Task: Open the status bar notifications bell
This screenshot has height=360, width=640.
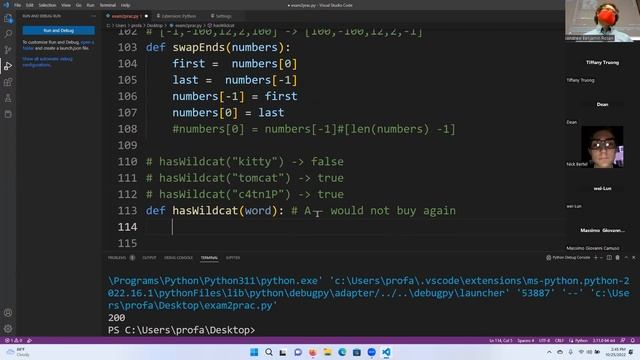Action: point(632,340)
